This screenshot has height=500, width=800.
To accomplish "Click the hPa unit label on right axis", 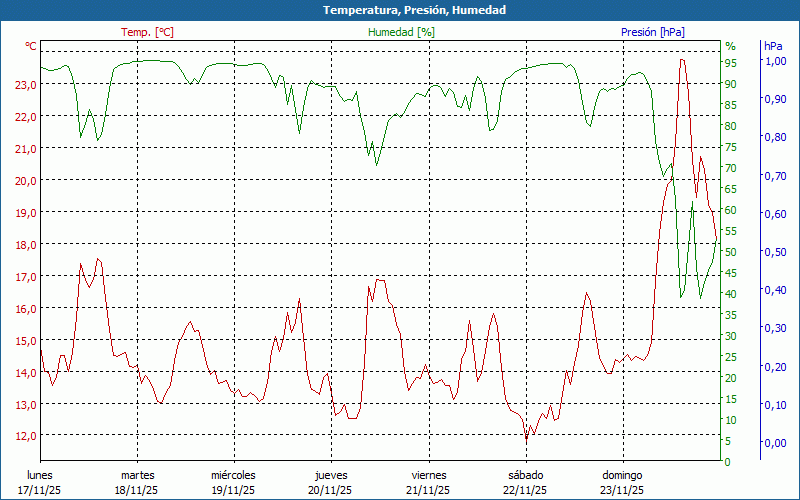I will click(773, 46).
